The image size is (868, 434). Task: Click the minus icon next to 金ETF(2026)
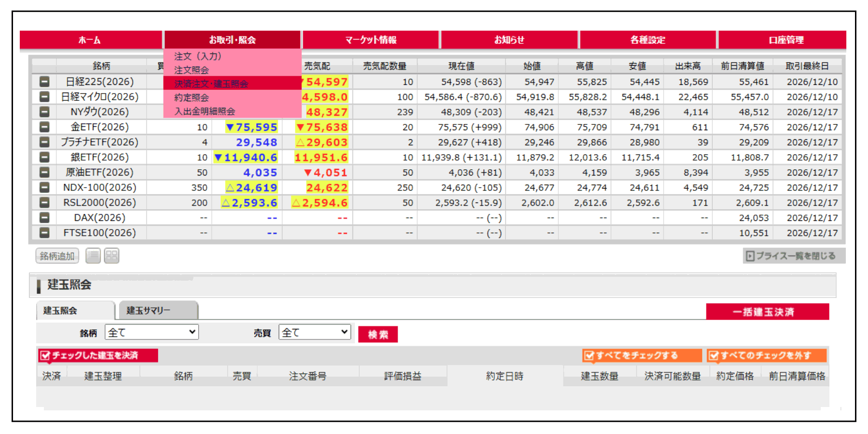tap(44, 127)
